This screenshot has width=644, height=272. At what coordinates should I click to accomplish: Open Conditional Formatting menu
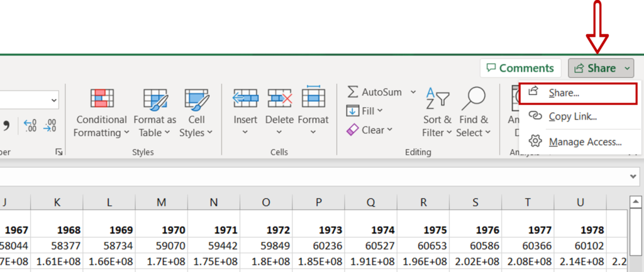tap(101, 113)
